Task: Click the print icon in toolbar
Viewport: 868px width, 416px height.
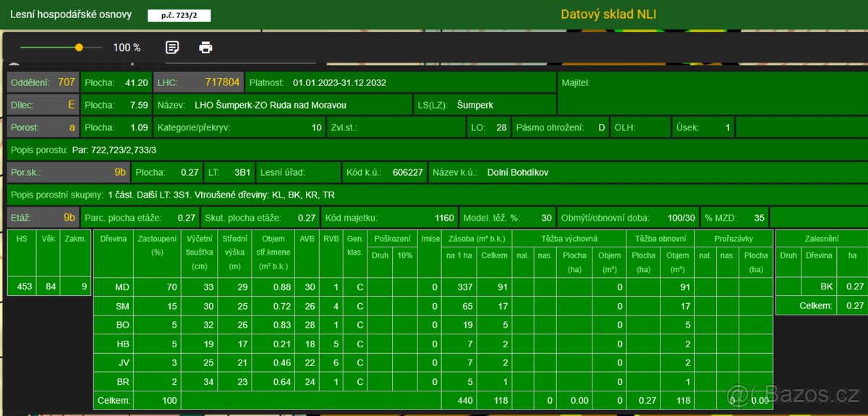Action: (206, 48)
